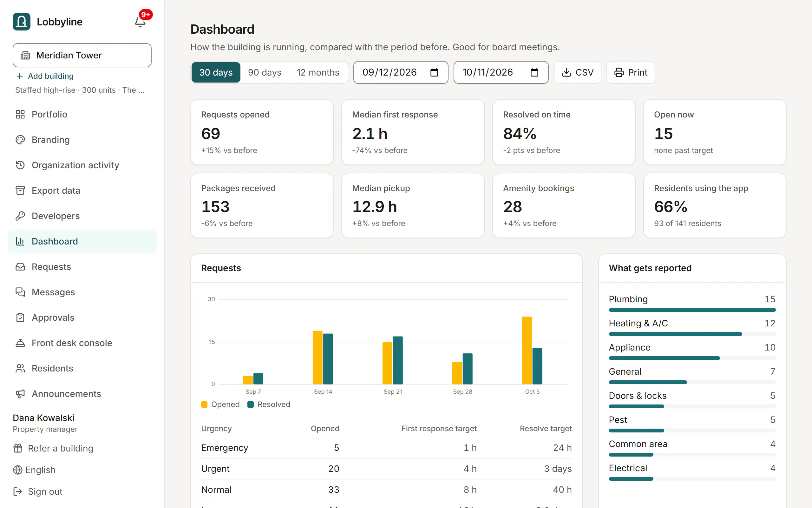Click the Residents people icon
Image resolution: width=812 pixels, height=508 pixels.
(20, 368)
